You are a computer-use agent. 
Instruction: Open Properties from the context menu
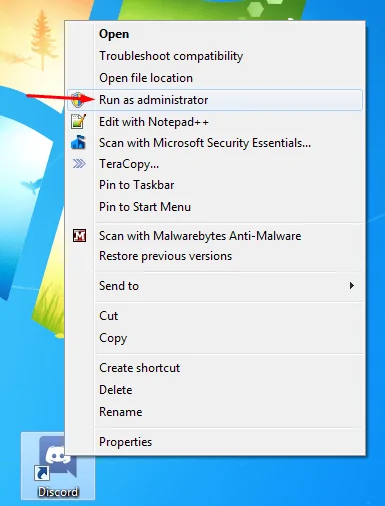pos(215,442)
